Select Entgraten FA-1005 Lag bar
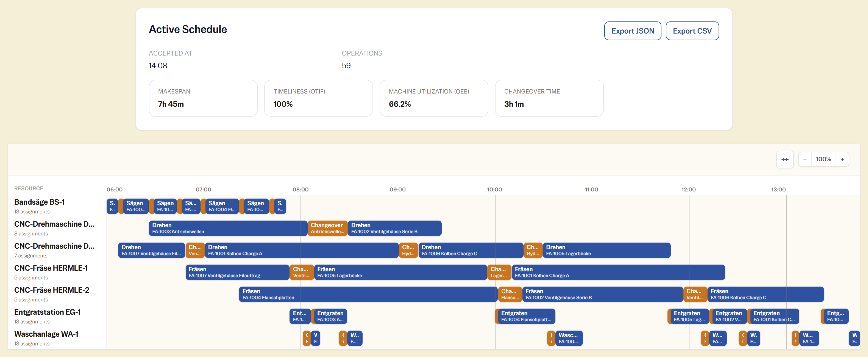 click(x=689, y=316)
